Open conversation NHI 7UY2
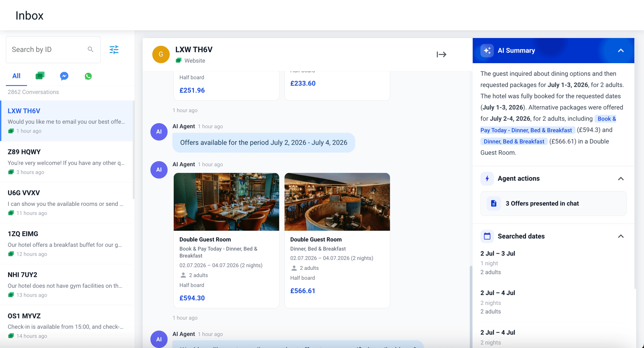The height and width of the screenshot is (348, 644). (67, 285)
